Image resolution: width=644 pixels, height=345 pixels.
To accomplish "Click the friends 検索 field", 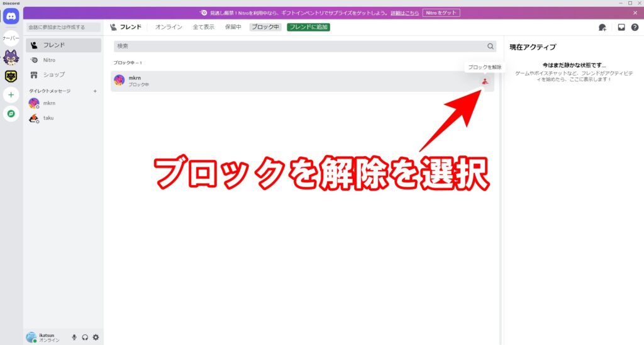I will pos(305,47).
